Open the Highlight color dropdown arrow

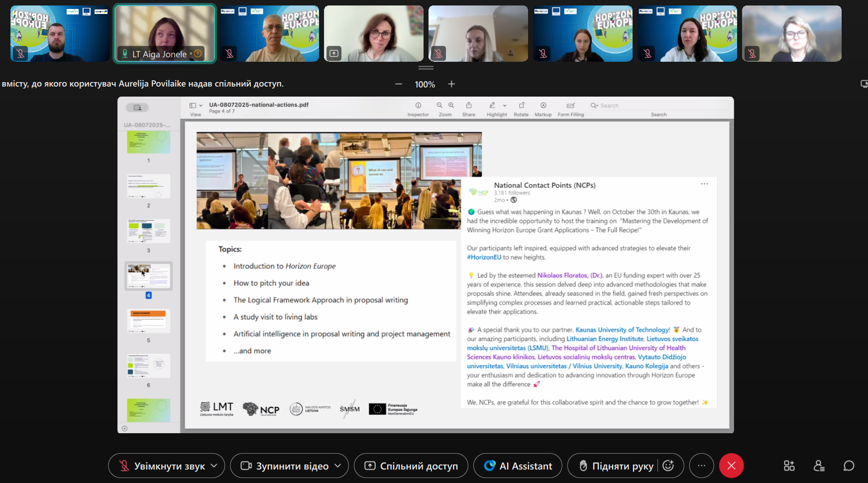pos(505,106)
